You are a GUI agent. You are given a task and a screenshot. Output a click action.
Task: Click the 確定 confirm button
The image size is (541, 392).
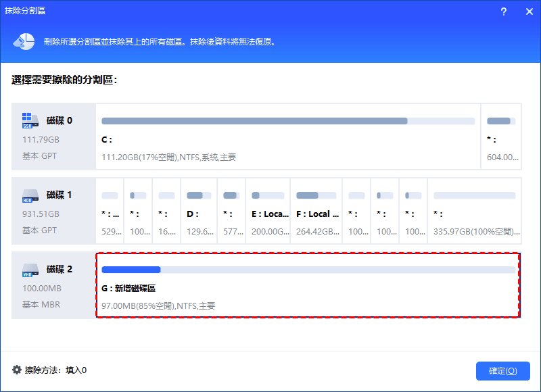coord(502,371)
